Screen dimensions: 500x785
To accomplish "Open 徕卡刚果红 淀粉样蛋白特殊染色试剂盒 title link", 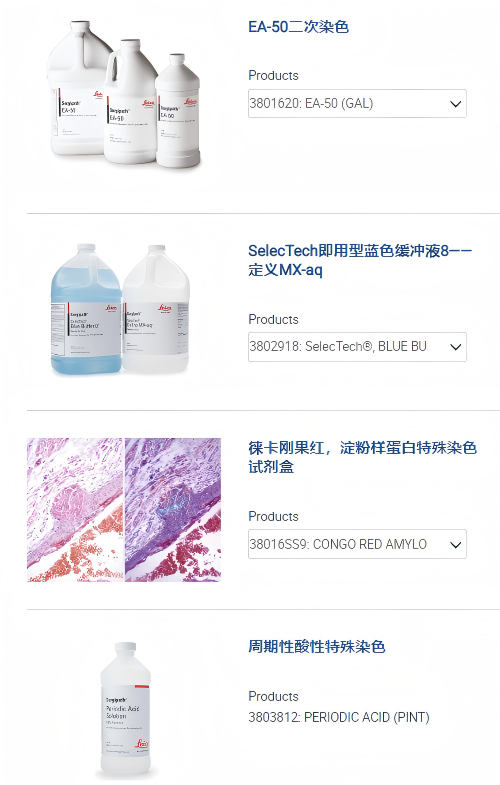I will tap(362, 457).
